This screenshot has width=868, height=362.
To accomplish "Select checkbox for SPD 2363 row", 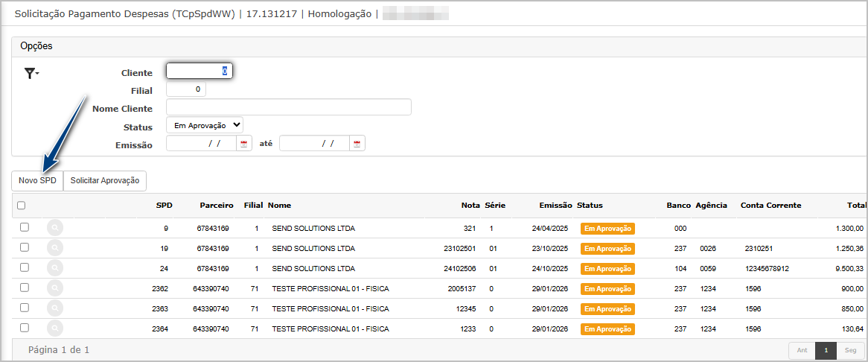I will tap(24, 308).
